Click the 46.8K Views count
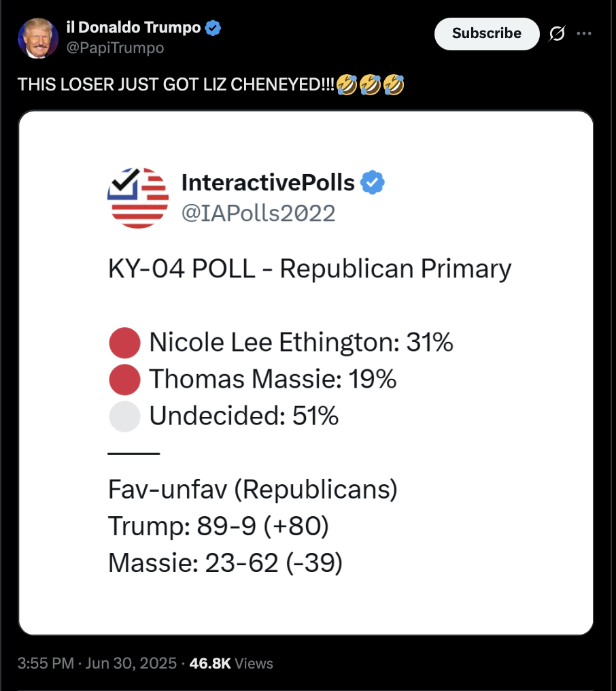Screen dimensions: 616x691 231,663
